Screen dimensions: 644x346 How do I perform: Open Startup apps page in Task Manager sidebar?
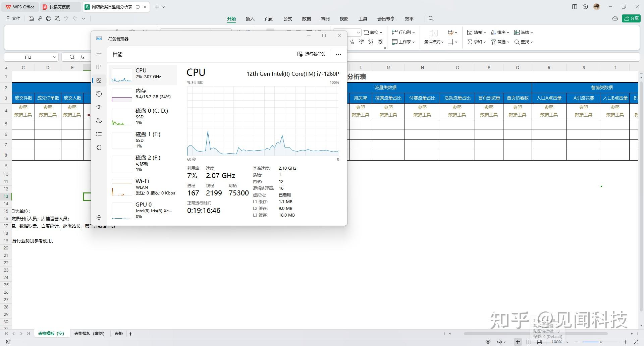pos(99,107)
